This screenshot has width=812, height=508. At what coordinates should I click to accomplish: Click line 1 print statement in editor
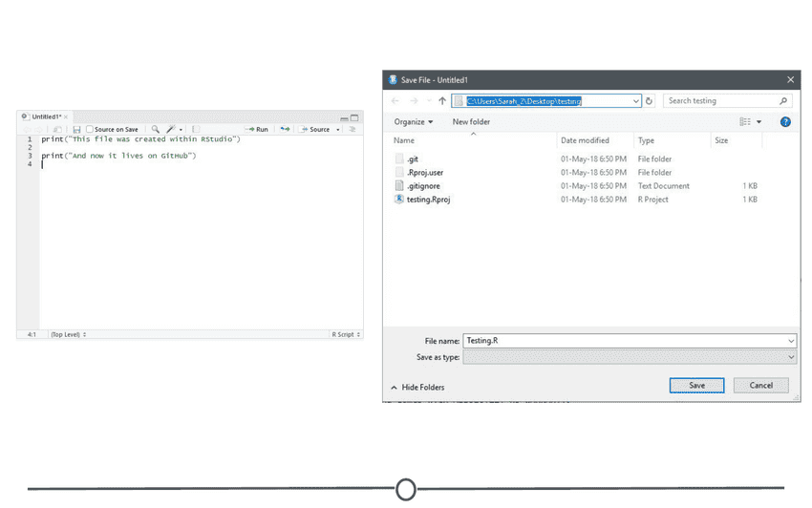[140, 139]
